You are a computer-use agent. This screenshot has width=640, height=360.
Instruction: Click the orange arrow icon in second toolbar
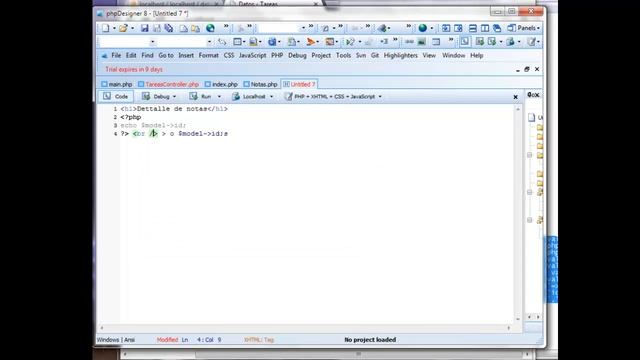click(311, 42)
